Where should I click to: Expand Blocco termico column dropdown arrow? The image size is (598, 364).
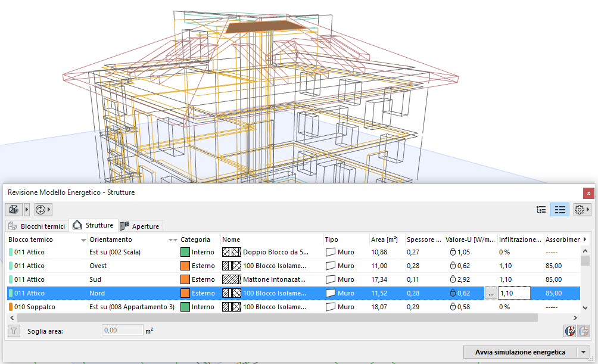point(83,240)
